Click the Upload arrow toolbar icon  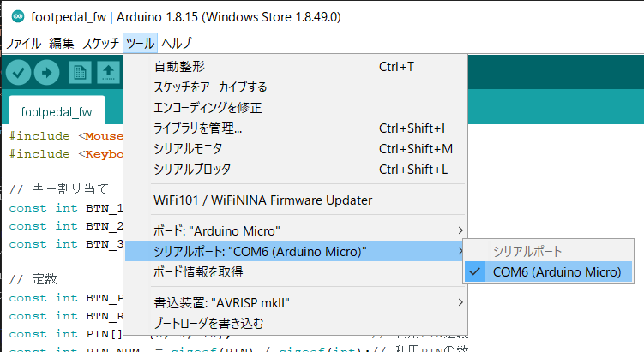(47, 73)
